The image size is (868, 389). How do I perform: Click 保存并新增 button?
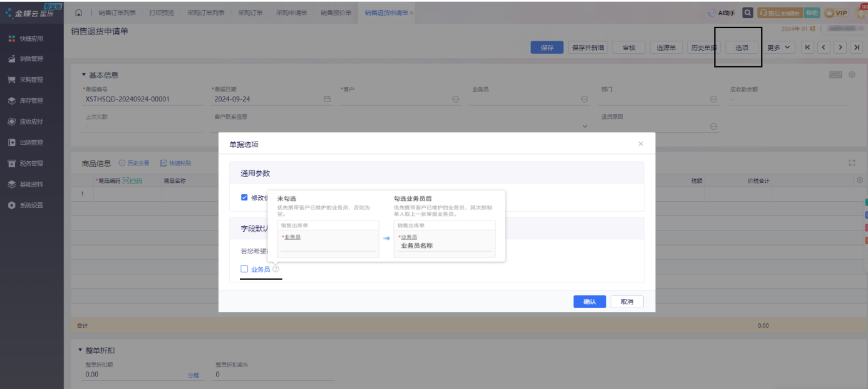[589, 48]
